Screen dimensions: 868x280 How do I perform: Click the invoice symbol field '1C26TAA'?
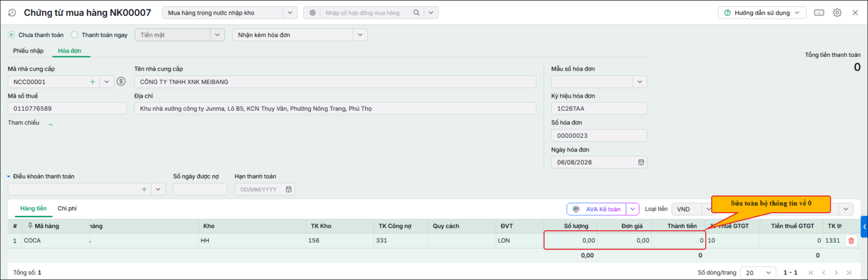[599, 109]
